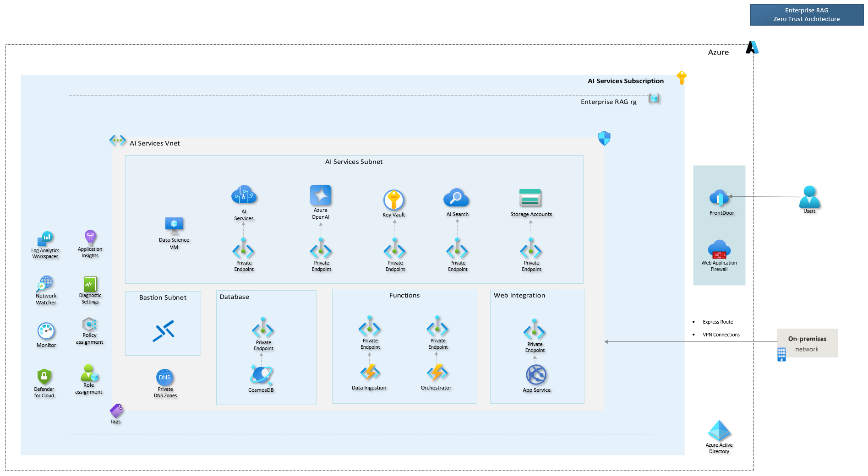Select the Key Vault icon
This screenshot has height=476, width=868.
point(393,200)
